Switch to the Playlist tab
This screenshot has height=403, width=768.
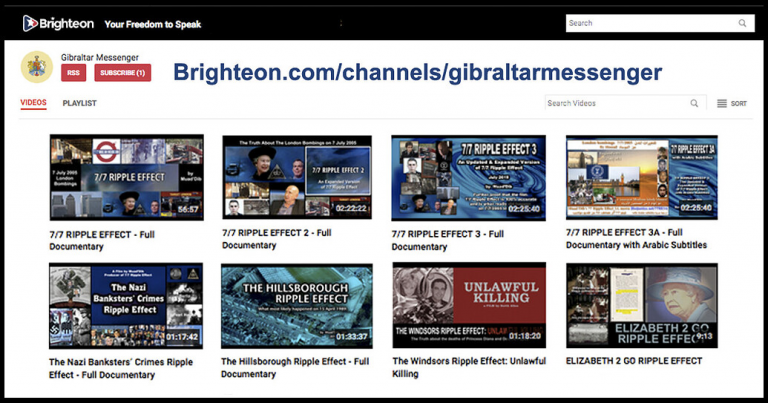click(79, 103)
